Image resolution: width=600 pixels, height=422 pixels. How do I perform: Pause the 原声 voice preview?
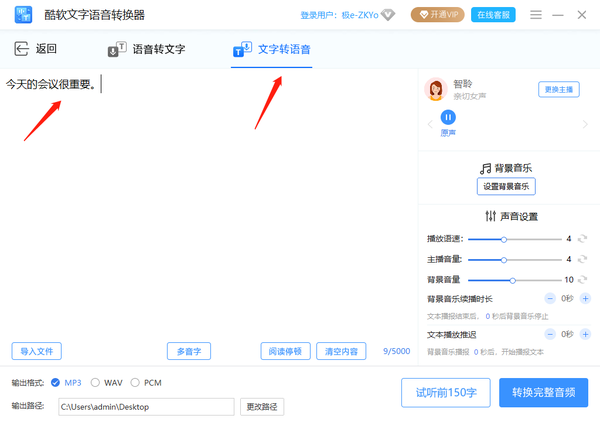click(x=448, y=117)
